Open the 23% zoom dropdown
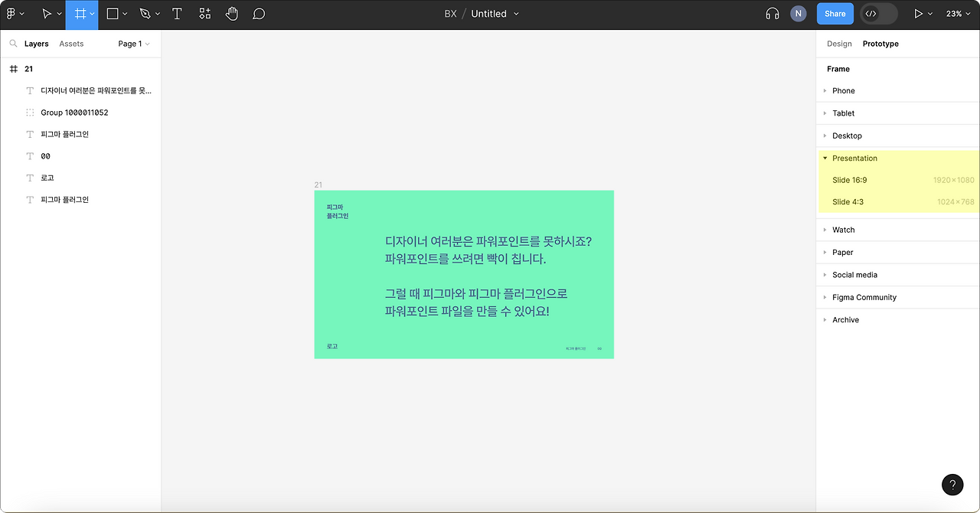The height and width of the screenshot is (513, 980). tap(959, 14)
